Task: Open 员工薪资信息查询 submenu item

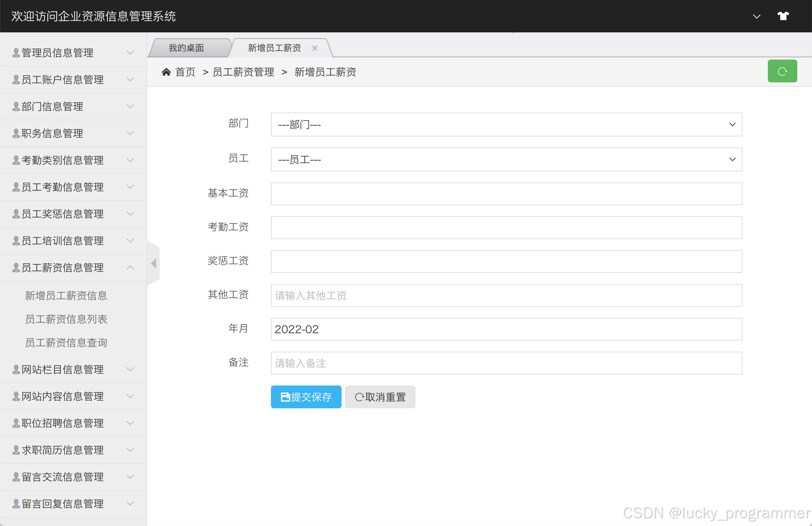Action: tap(66, 343)
